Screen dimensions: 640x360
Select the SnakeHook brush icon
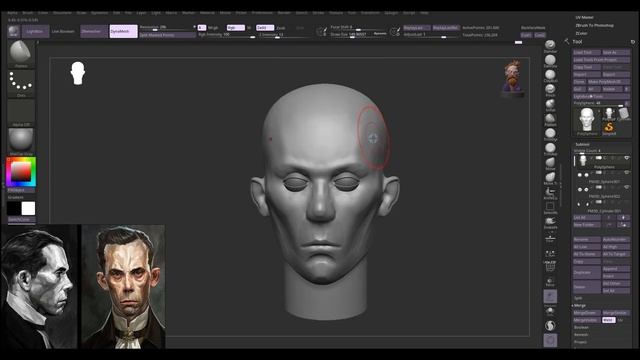[550, 222]
